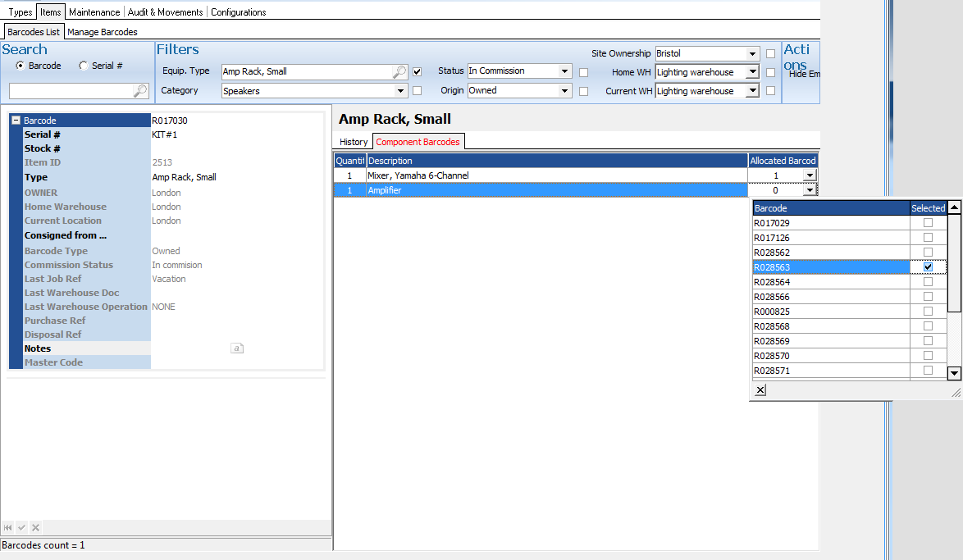The height and width of the screenshot is (560, 963).
Task: Enable the Site Ownership filter checkbox
Action: [x=770, y=54]
